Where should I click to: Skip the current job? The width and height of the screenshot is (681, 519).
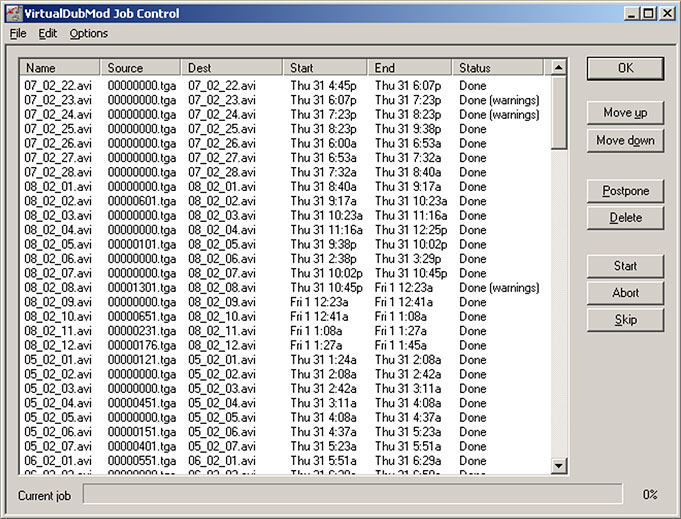[x=625, y=320]
